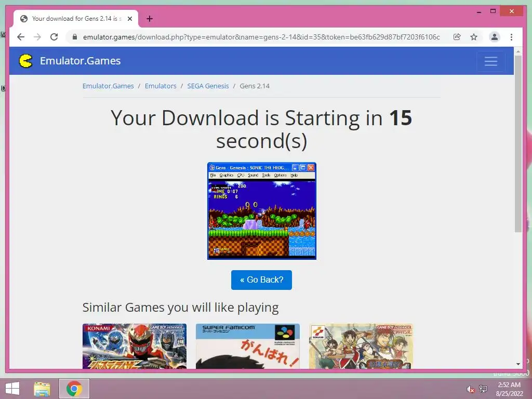Open the Windows Start menu
Image resolution: width=532 pixels, height=399 pixels.
[x=12, y=389]
